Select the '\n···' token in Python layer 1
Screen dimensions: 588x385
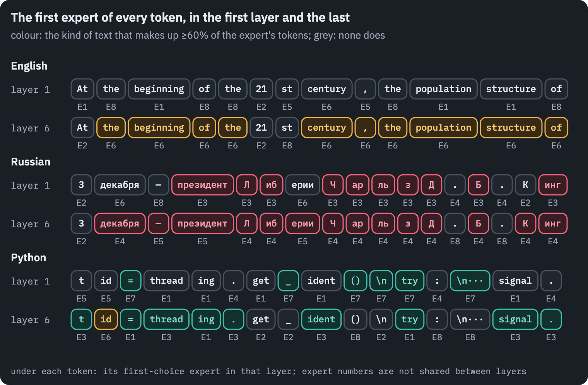pyautogui.click(x=470, y=281)
